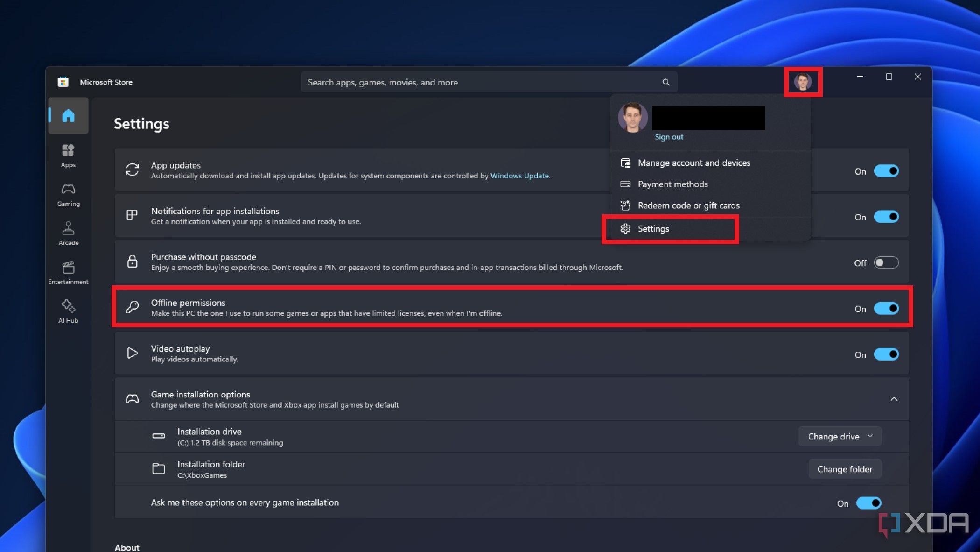980x552 pixels.
Task: Expand the Game installation options section
Action: [894, 398]
